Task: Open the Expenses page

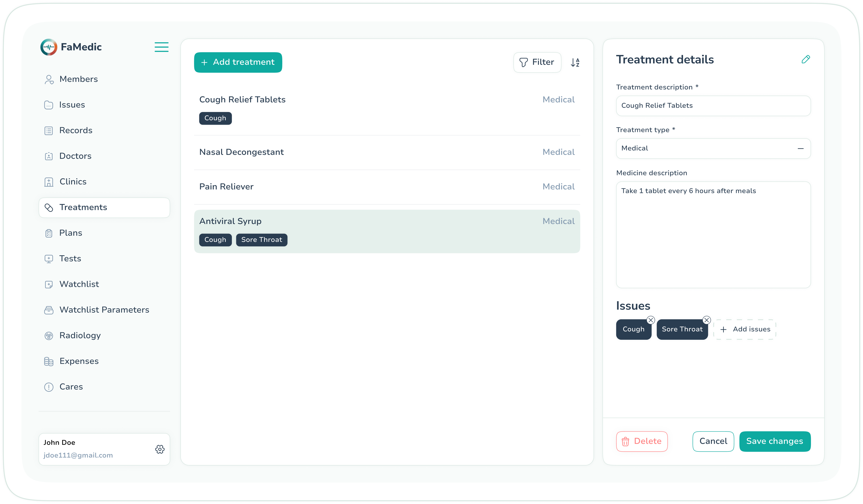Action: [x=104, y=362]
